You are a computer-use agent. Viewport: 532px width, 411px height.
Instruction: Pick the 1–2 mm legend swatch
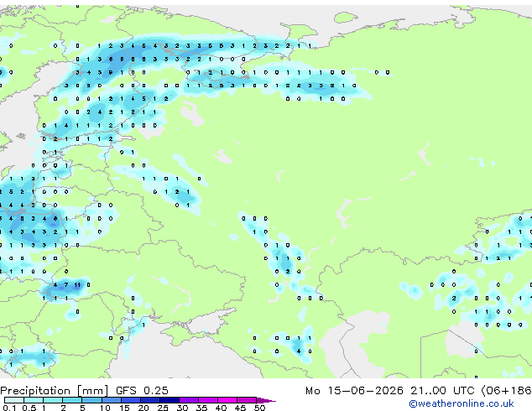[x=53, y=400]
